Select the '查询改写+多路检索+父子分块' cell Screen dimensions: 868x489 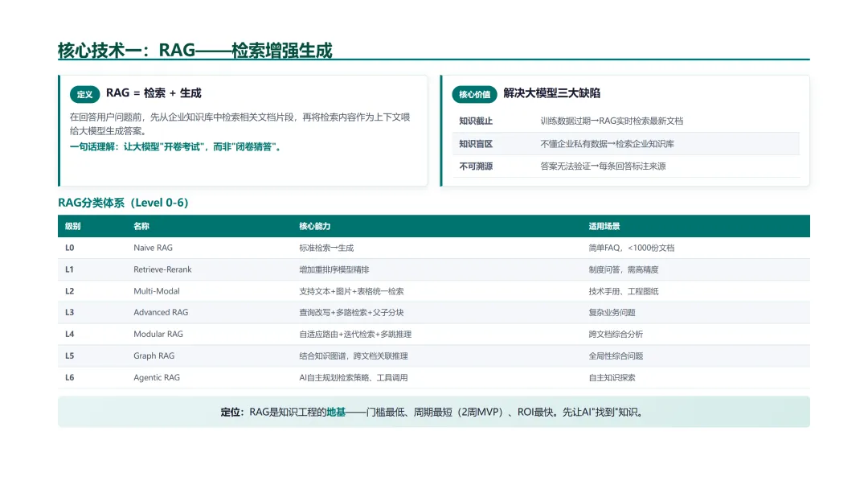[351, 312]
